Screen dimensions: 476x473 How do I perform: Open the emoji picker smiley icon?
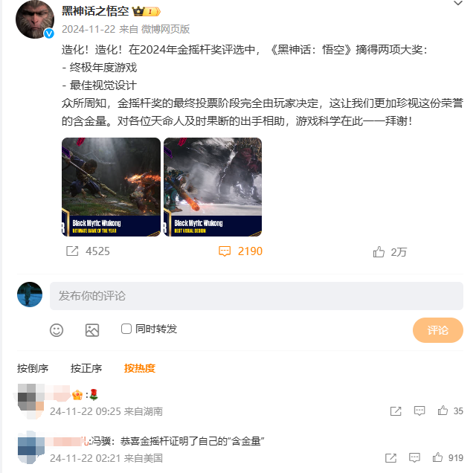(x=57, y=330)
